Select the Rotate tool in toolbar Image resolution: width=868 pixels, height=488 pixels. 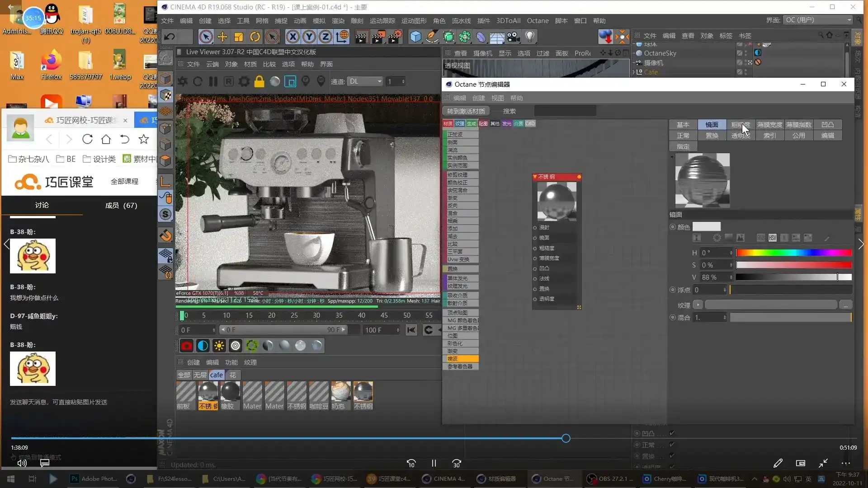pyautogui.click(x=255, y=37)
